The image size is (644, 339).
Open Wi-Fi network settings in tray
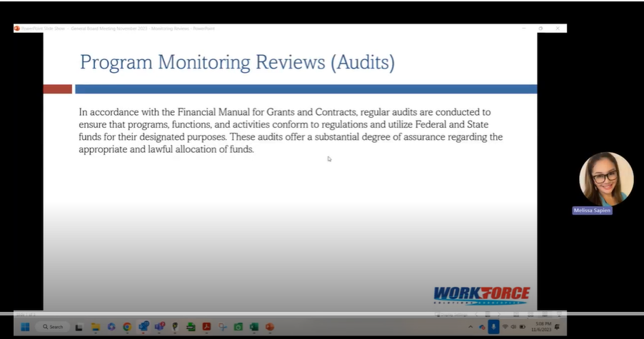pos(505,327)
